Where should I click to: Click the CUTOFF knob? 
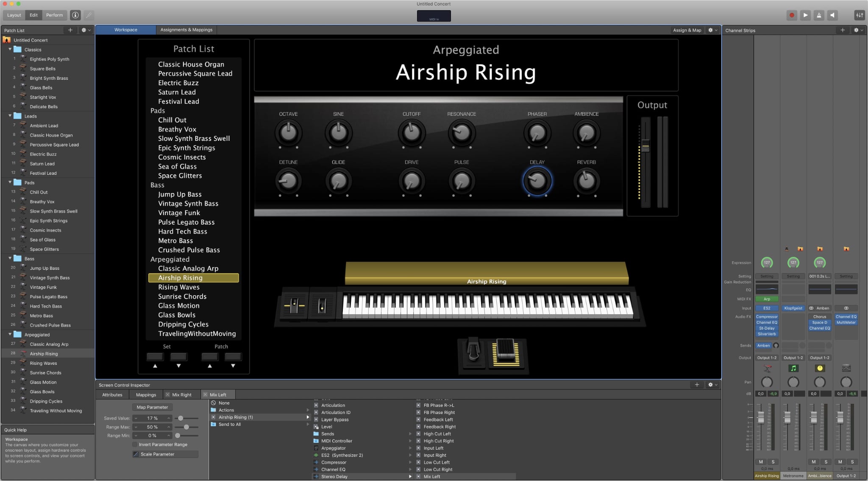[x=412, y=133]
